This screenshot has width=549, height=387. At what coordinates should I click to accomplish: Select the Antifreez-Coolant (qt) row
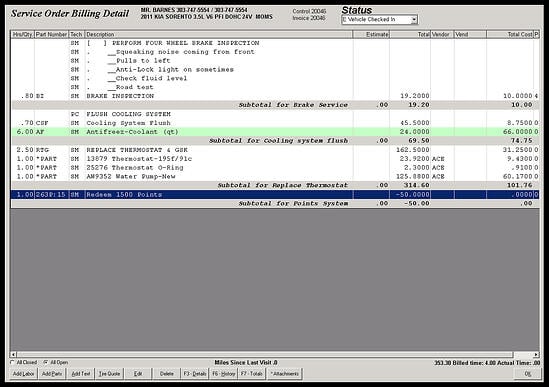[x=275, y=132]
